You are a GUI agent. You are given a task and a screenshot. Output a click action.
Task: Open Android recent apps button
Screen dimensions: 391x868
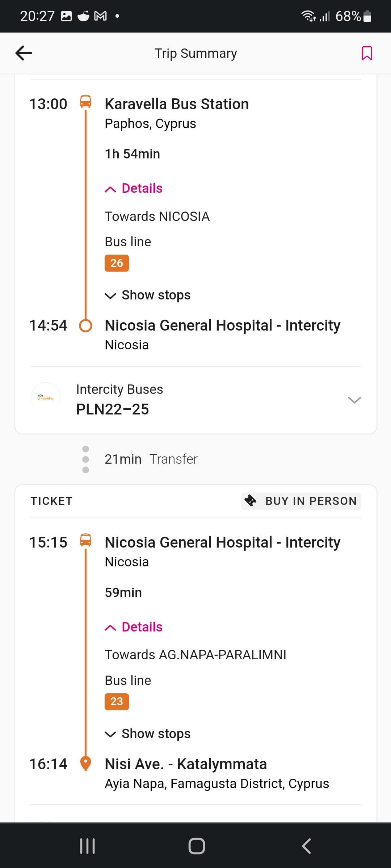(87, 846)
